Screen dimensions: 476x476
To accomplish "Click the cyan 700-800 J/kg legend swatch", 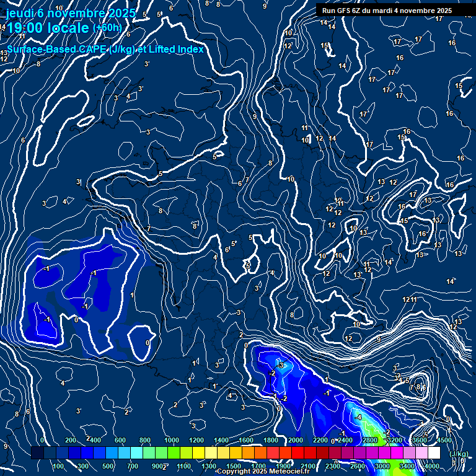I will click(x=136, y=452).
